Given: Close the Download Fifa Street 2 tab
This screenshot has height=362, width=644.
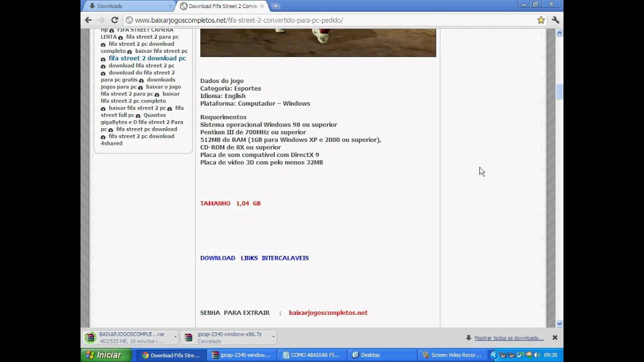Looking at the screenshot, I should point(262,6).
